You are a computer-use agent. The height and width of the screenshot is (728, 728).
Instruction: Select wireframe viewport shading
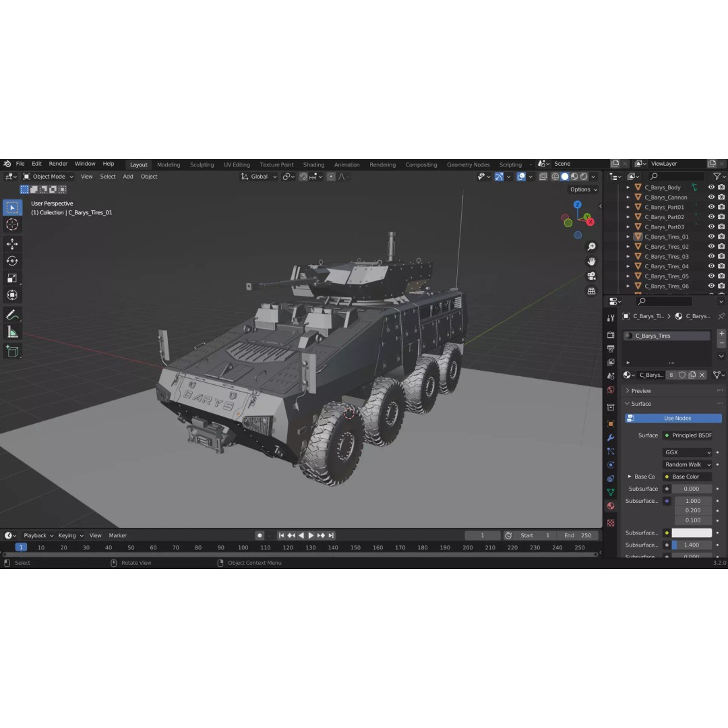pos(555,177)
